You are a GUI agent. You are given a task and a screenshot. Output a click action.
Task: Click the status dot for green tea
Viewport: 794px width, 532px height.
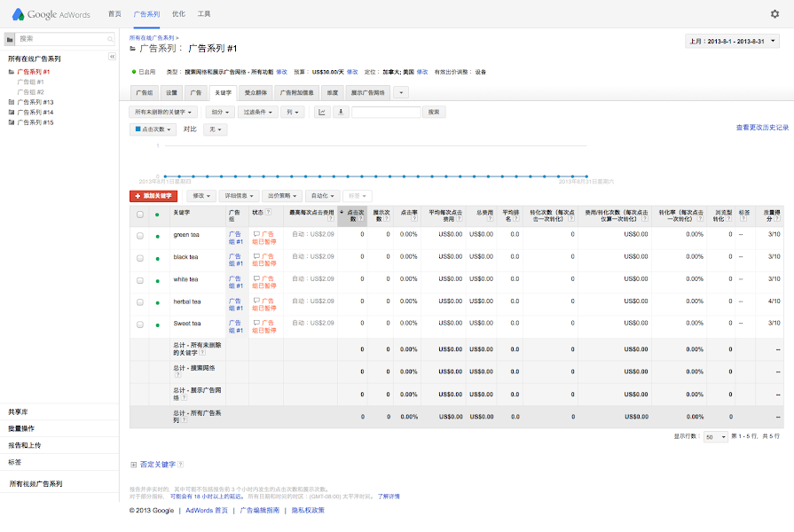[x=158, y=237]
